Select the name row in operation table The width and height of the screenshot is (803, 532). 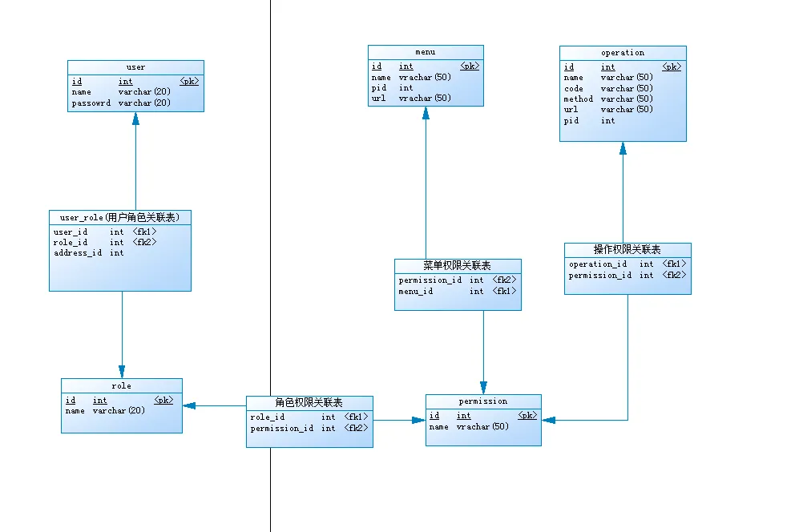608,78
